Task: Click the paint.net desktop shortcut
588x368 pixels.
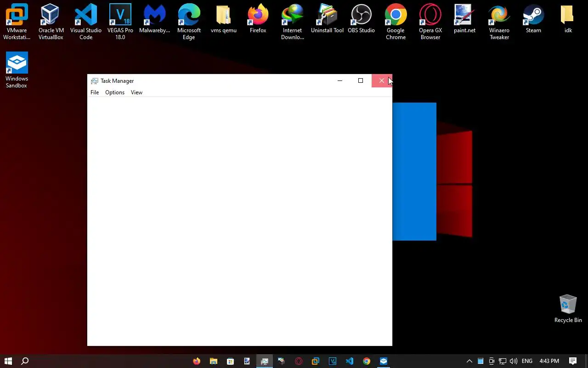Action: 464,18
